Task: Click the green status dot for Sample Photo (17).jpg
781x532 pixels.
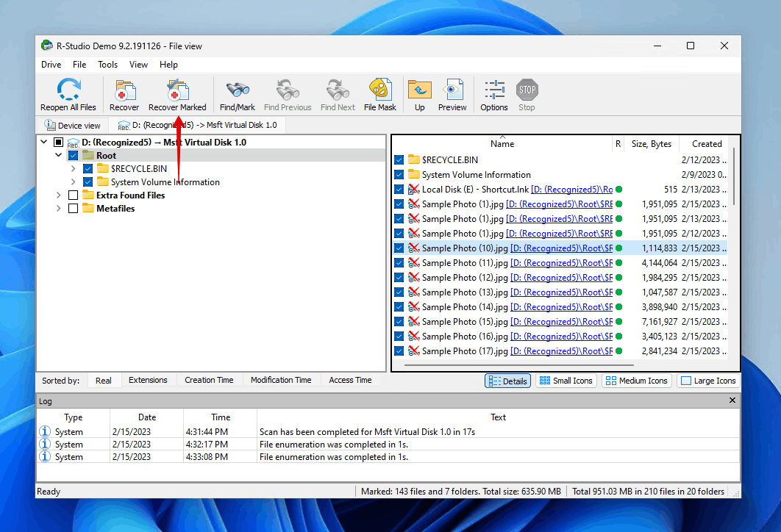Action: pyautogui.click(x=619, y=351)
